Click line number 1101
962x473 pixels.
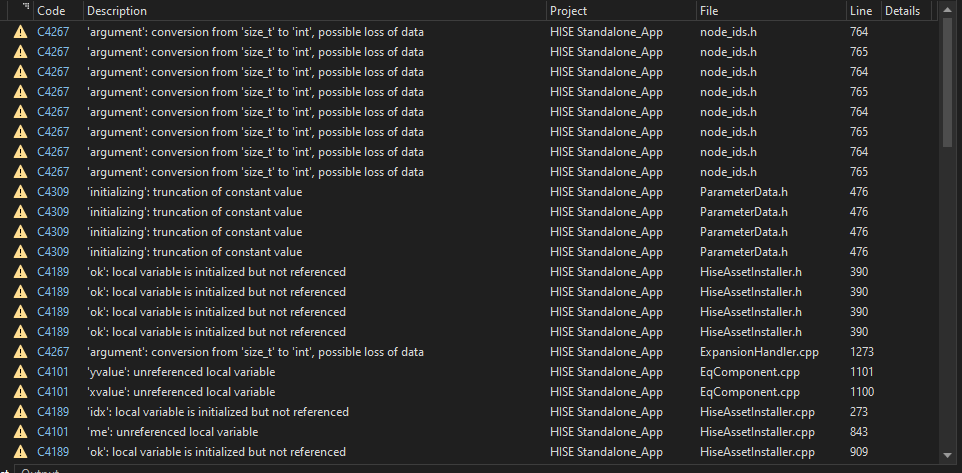[x=862, y=372]
